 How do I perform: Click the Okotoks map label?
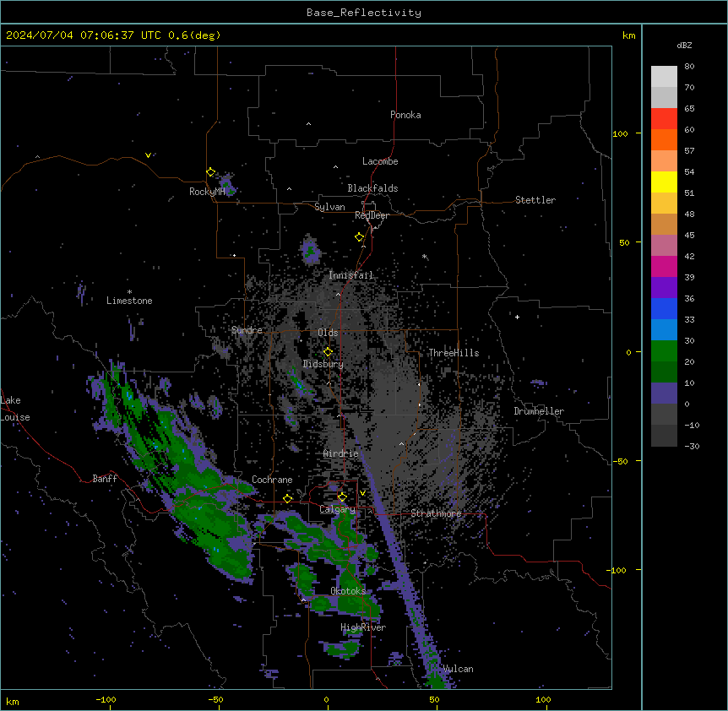348,591
